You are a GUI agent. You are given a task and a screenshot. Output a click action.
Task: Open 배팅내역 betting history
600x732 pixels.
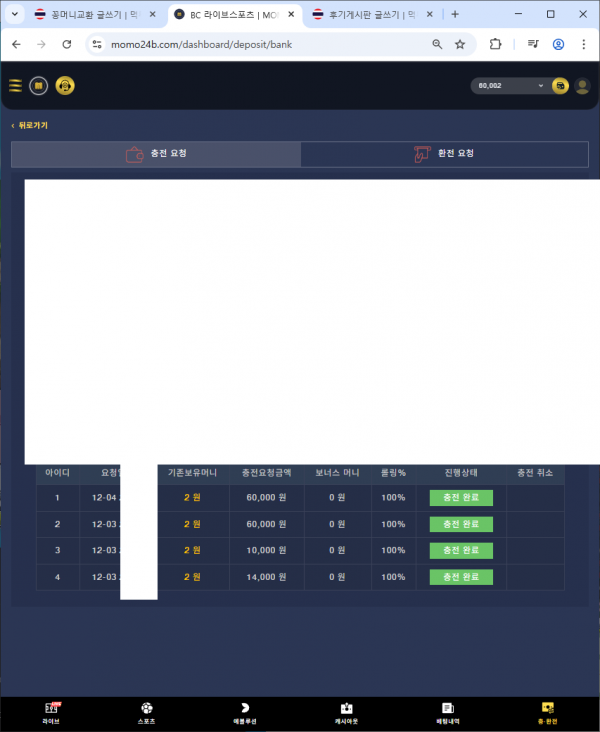(447, 713)
